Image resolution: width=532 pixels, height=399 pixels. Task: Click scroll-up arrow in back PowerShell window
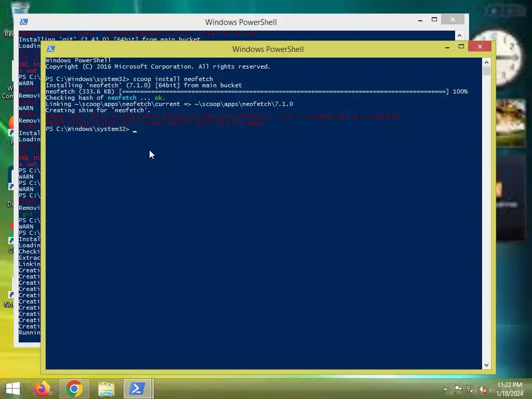[x=459, y=35]
